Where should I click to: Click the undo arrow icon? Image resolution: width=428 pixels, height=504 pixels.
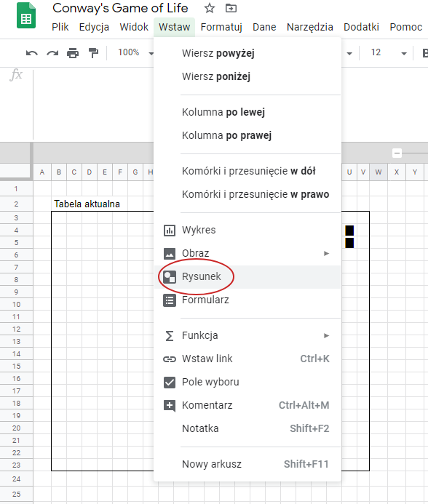tap(31, 53)
